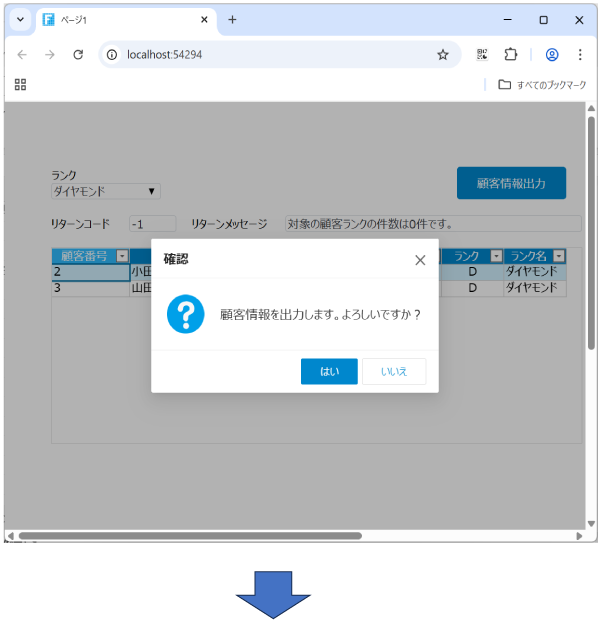Click the リターンコード field showing -1
600x623 pixels.
pos(153,224)
